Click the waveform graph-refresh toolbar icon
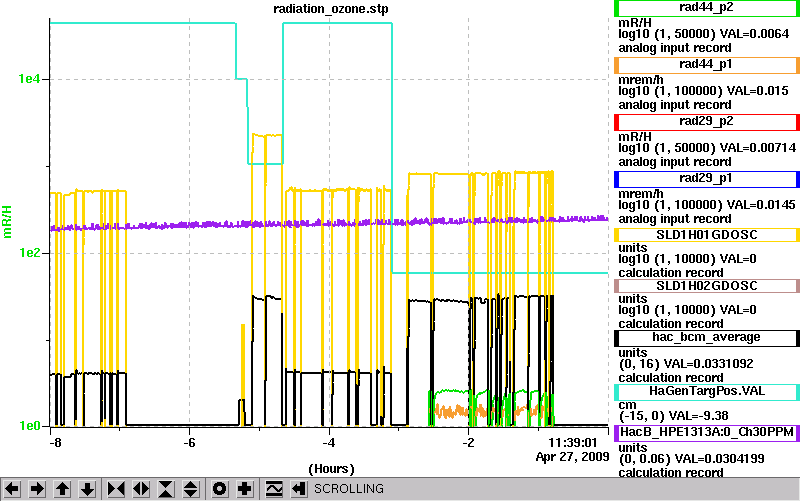This screenshot has width=800, height=501. coord(274,489)
